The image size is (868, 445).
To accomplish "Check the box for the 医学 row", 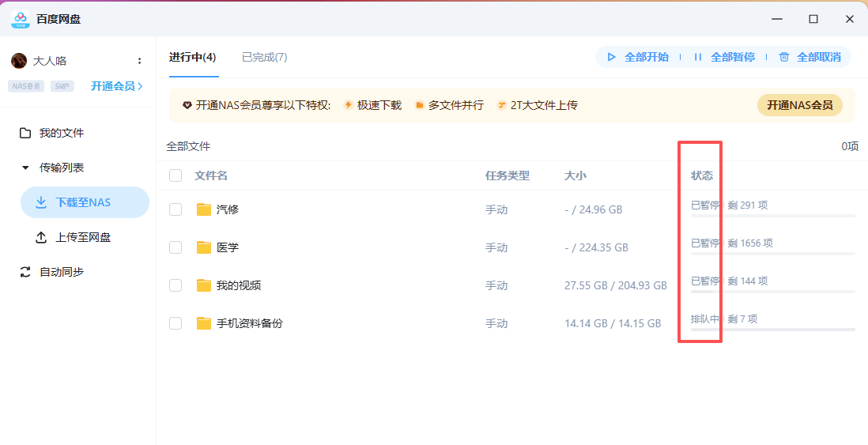I will 175,247.
